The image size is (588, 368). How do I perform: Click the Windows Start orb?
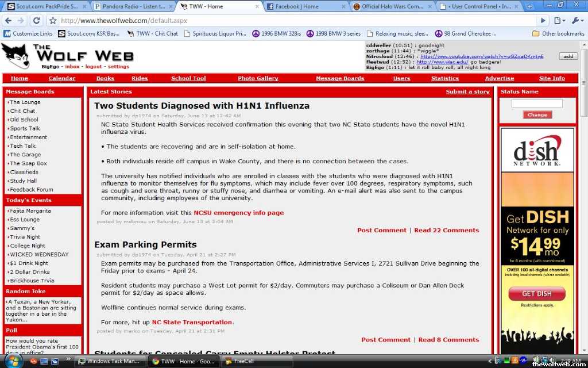pyautogui.click(x=12, y=361)
